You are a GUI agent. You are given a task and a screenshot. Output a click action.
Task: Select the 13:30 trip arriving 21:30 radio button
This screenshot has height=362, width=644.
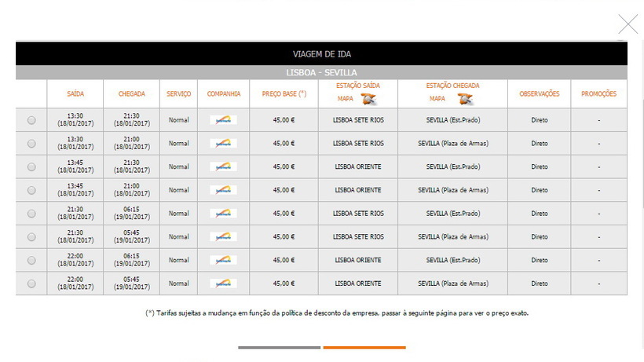[31, 120]
